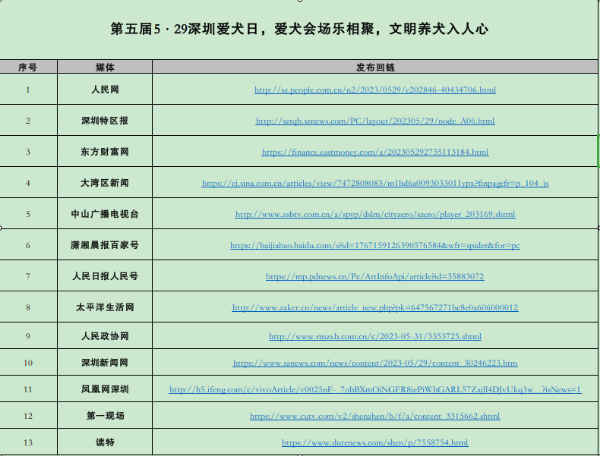Image resolution: width=600 pixels, height=456 pixels.
Task: Select the 潇湘晨报百家号 media cell
Action: tap(105, 245)
